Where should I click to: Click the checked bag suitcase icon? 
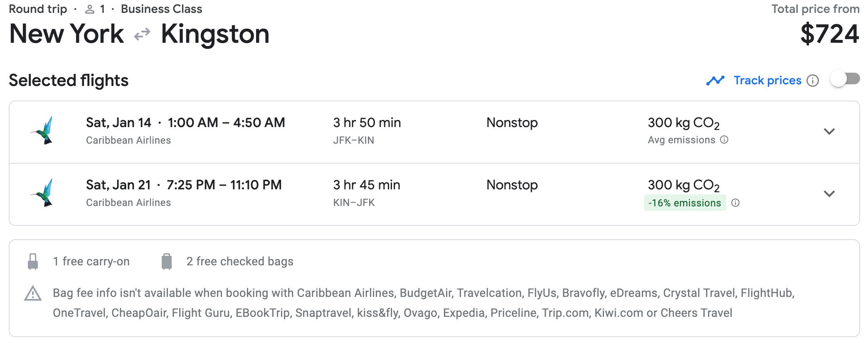167,262
